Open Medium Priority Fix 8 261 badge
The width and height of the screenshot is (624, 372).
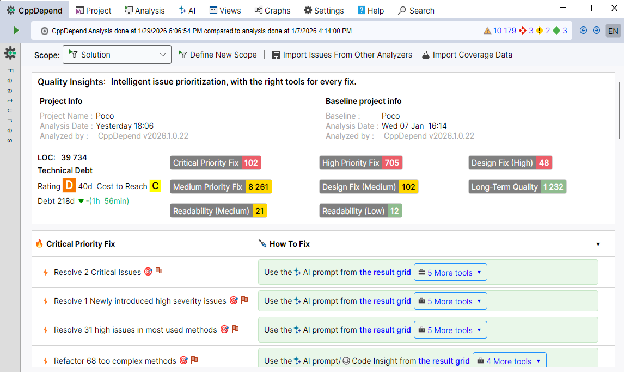221,187
